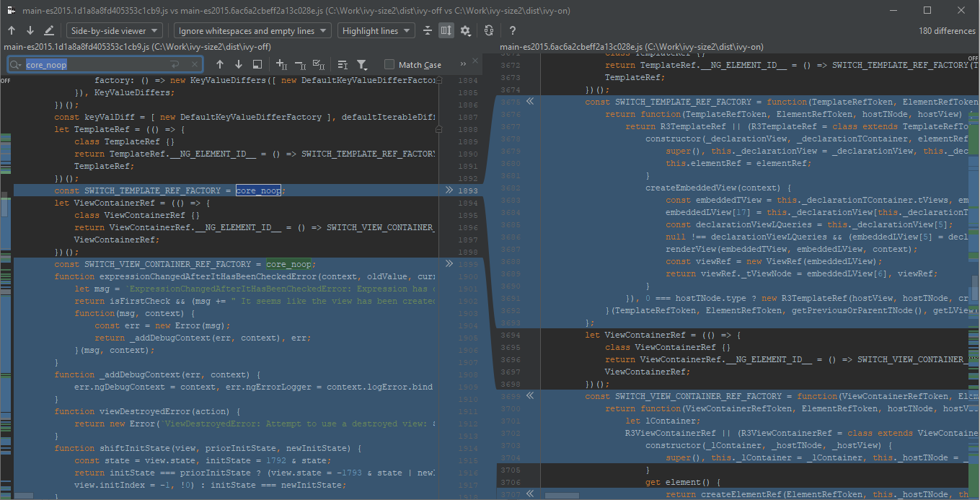The height and width of the screenshot is (500, 980).
Task: Toggle collapse unchanged fragments icon
Action: pos(428,31)
